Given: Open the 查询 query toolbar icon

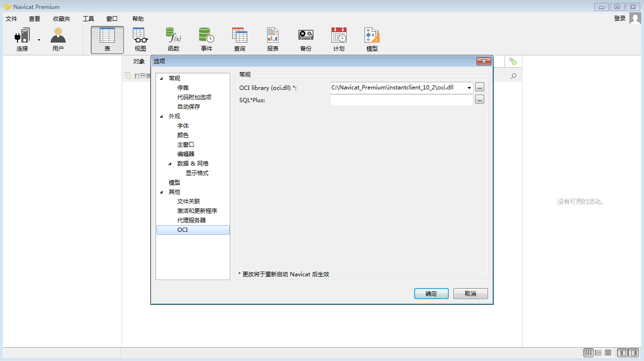Looking at the screenshot, I should [240, 40].
